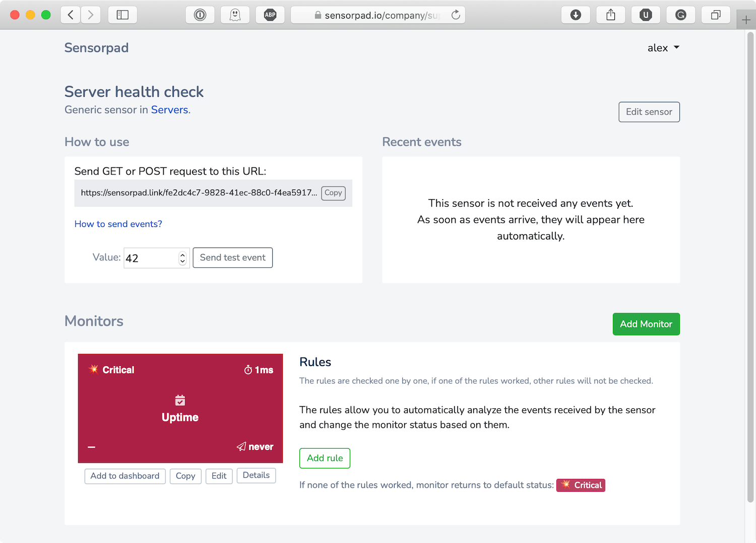The image size is (756, 543).
Task: Open the Safari share menu
Action: click(x=611, y=15)
